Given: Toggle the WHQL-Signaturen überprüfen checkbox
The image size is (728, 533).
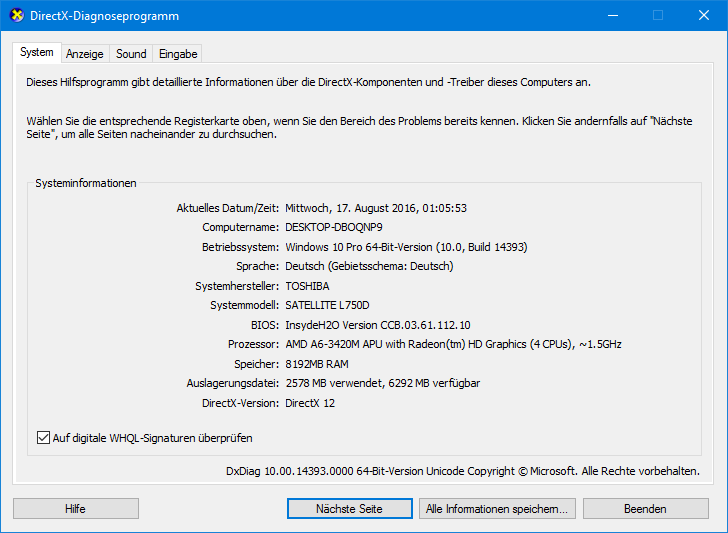Looking at the screenshot, I should 43,438.
